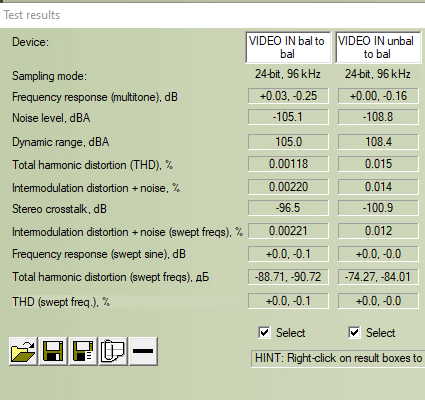This screenshot has width=425, height=400.
Task: Click '+0.0, -0.0' in Frequency response (swept sine) row
Action: 378,254
